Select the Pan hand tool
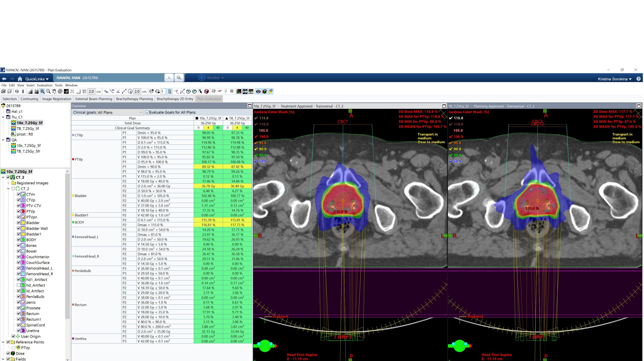 [x=54, y=91]
